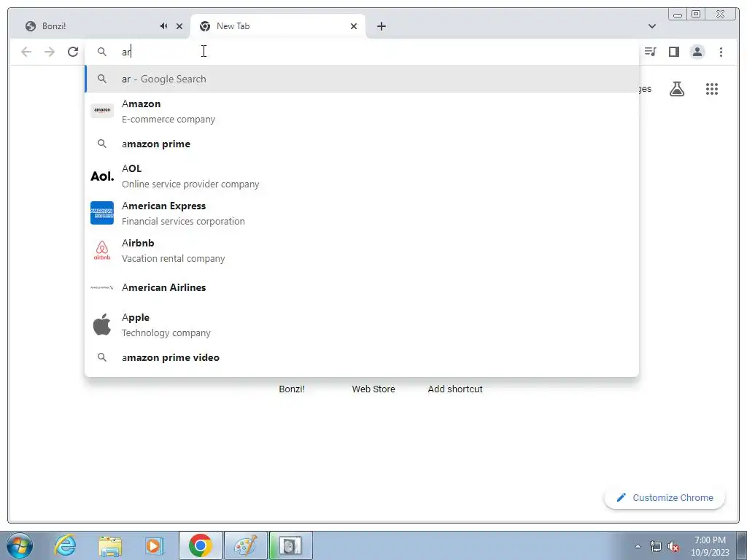747x560 pixels.
Task: Open the Google apps grid
Action: pyautogui.click(x=712, y=88)
